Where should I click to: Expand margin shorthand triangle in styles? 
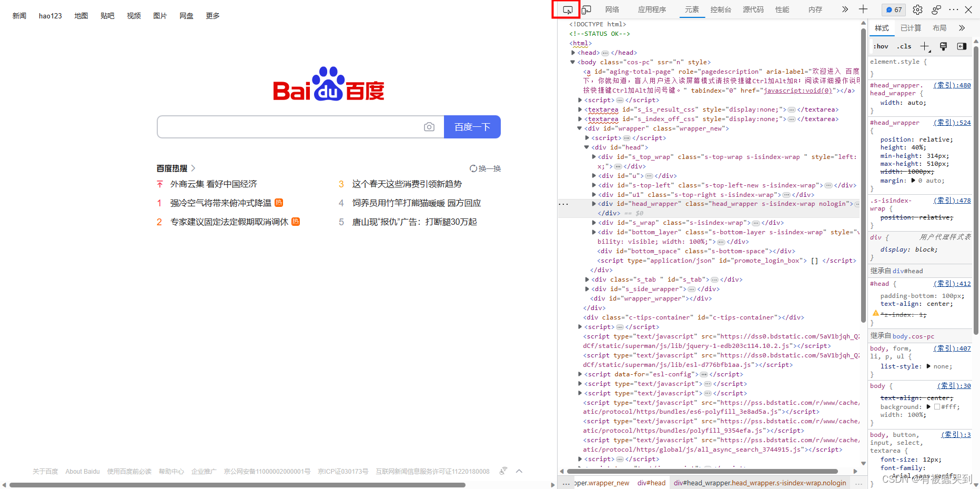coord(913,181)
